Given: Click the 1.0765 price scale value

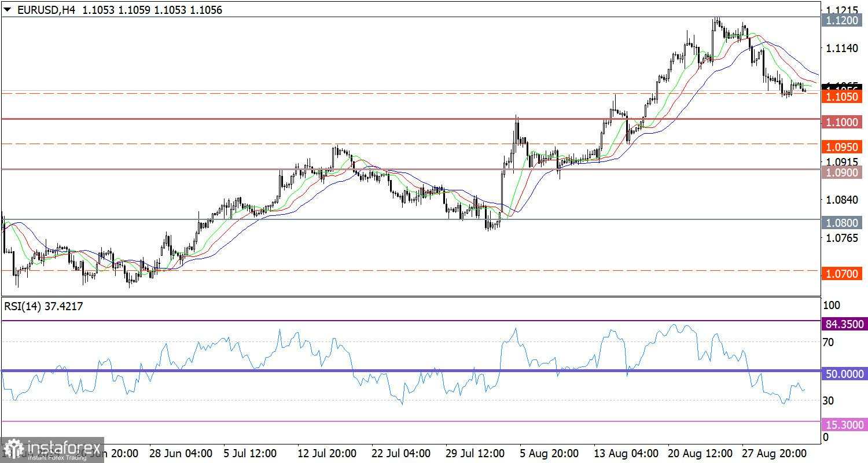Looking at the screenshot, I should [x=842, y=238].
